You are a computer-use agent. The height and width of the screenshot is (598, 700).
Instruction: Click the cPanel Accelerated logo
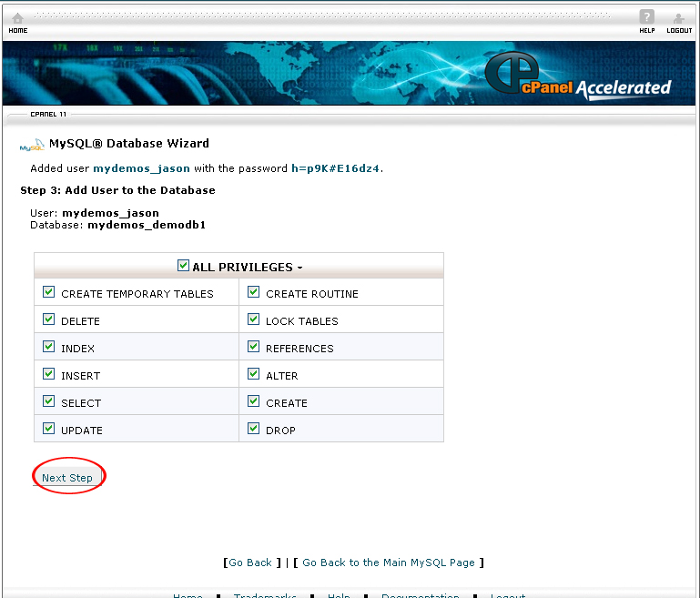(578, 75)
